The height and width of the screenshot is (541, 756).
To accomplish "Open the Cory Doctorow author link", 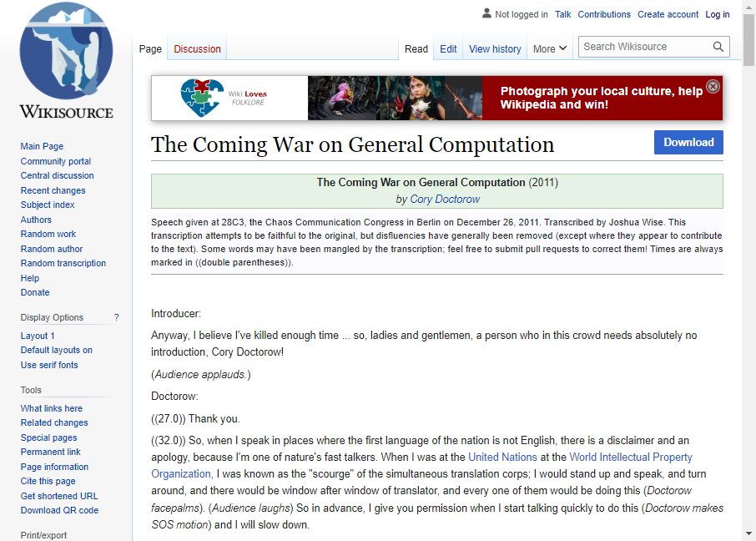I will click(x=445, y=200).
